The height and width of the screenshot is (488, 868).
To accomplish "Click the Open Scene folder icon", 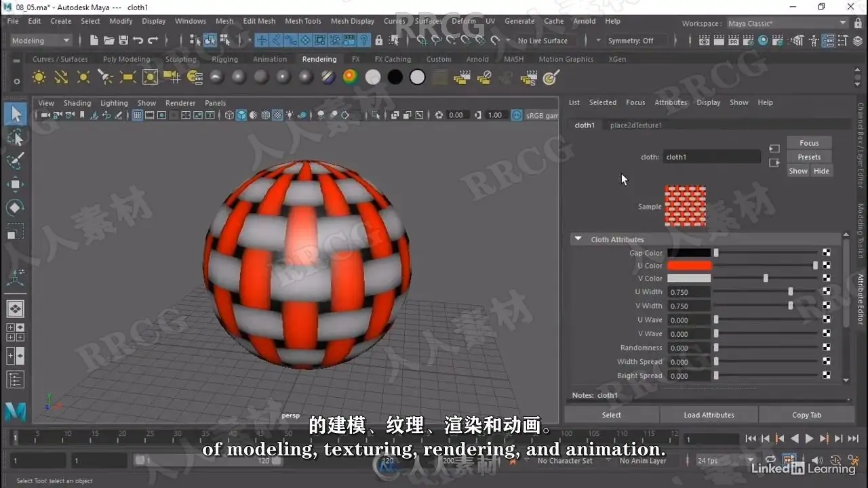I will click(x=108, y=41).
